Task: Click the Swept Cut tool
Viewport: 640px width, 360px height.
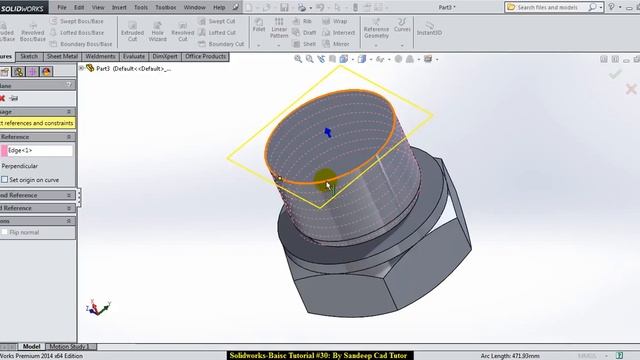Action: pos(217,21)
